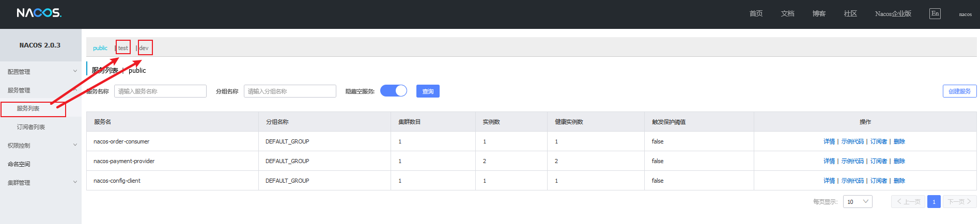Focus the 分组名称 input field

pyautogui.click(x=290, y=91)
